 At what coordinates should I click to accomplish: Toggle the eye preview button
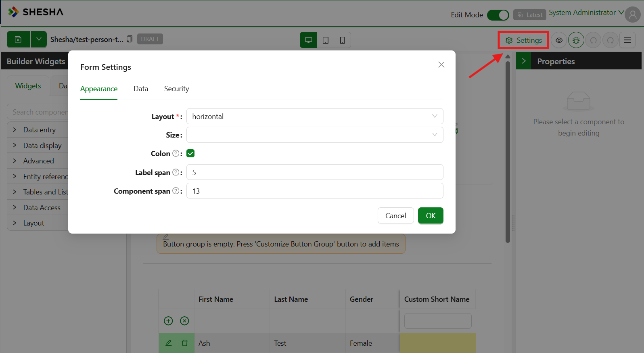(559, 40)
